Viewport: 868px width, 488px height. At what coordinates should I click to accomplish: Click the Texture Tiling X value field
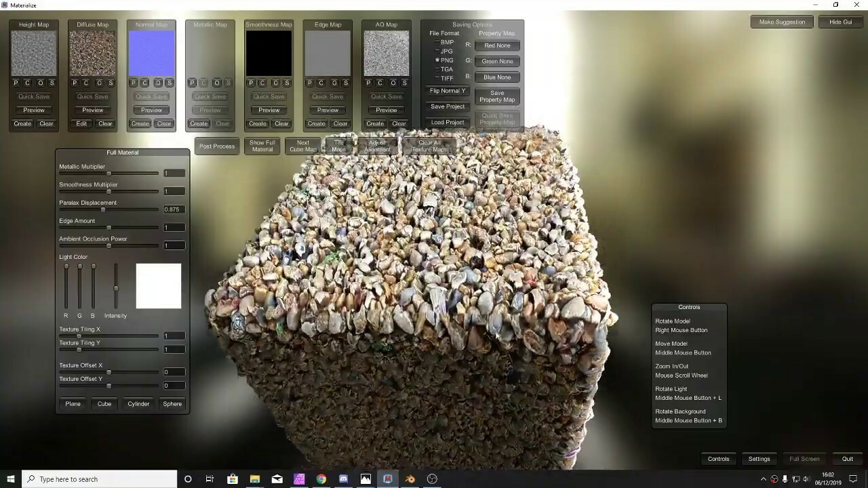click(x=174, y=335)
